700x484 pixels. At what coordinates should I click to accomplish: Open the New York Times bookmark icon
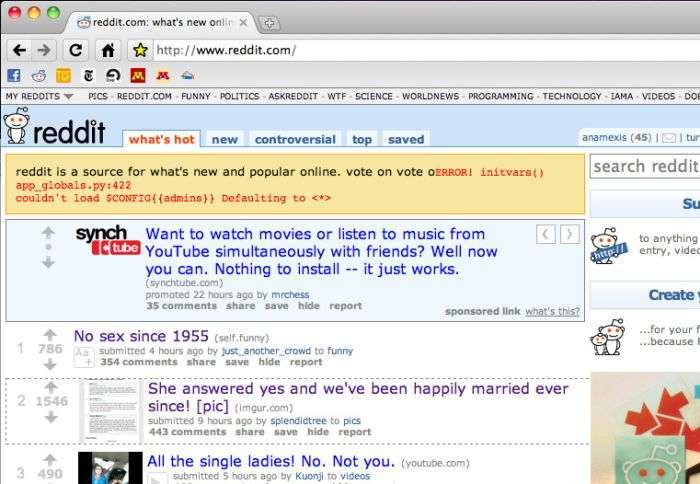pos(88,75)
